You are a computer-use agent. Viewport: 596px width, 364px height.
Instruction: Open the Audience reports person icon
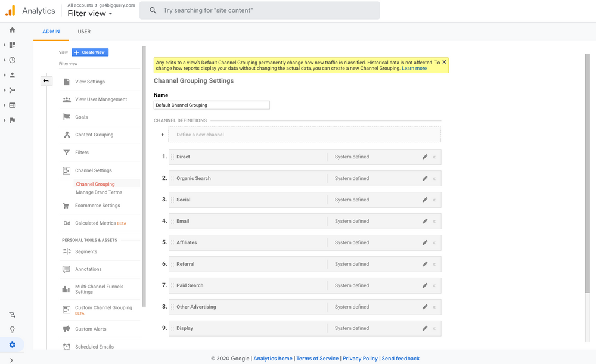coord(11,74)
